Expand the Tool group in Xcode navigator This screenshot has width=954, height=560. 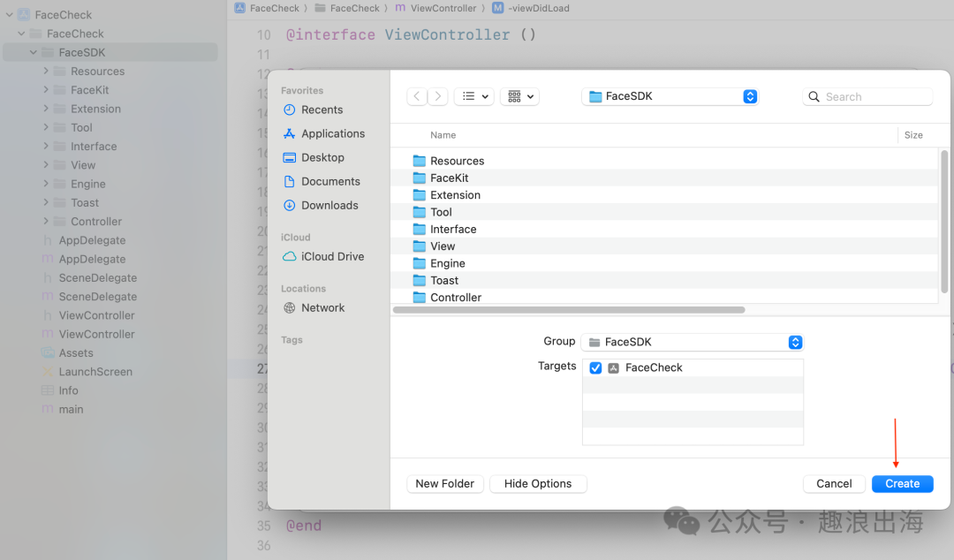(46, 127)
